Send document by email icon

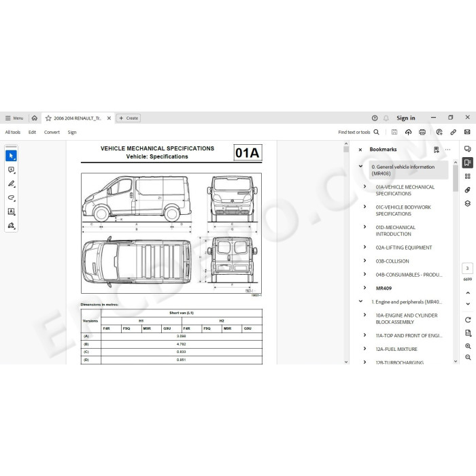pyautogui.click(x=467, y=132)
